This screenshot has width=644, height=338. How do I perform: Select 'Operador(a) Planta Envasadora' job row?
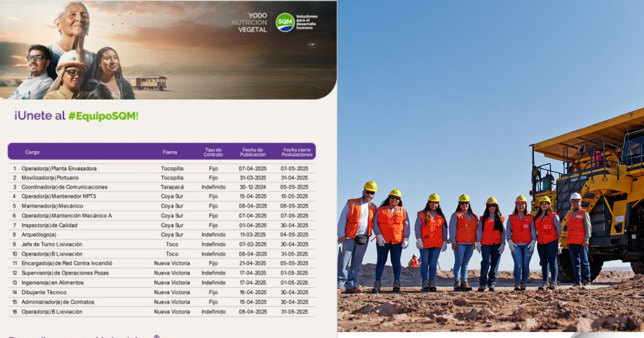pyautogui.click(x=162, y=168)
